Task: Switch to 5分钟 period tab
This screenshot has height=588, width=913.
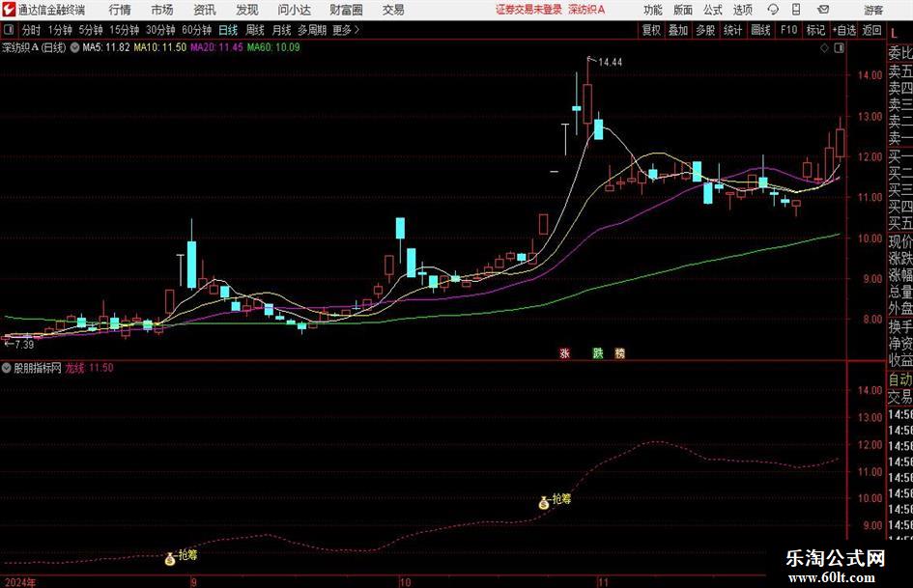Action: coord(90,30)
